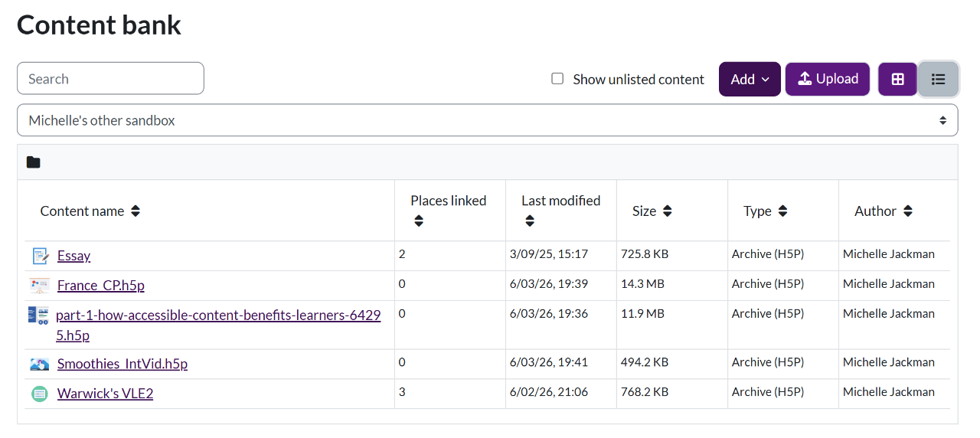Click the root folder icon in breadcrumb
The image size is (980, 438).
point(33,162)
